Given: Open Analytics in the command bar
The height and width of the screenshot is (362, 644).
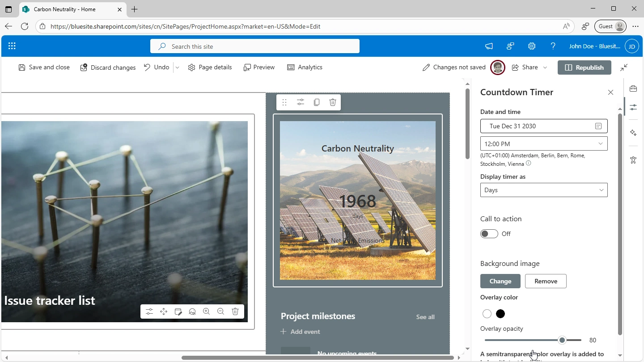Looking at the screenshot, I should (305, 67).
